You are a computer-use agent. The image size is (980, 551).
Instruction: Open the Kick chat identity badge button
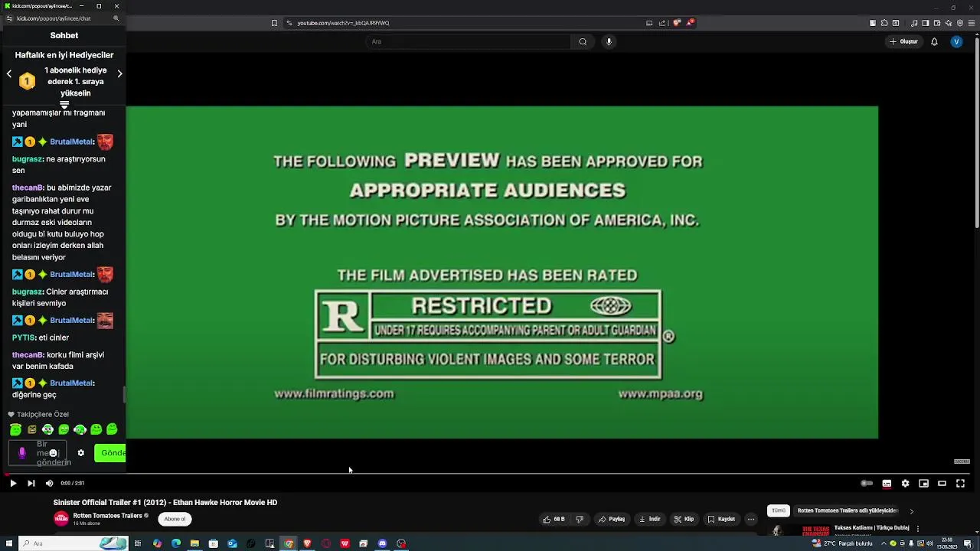click(x=21, y=453)
